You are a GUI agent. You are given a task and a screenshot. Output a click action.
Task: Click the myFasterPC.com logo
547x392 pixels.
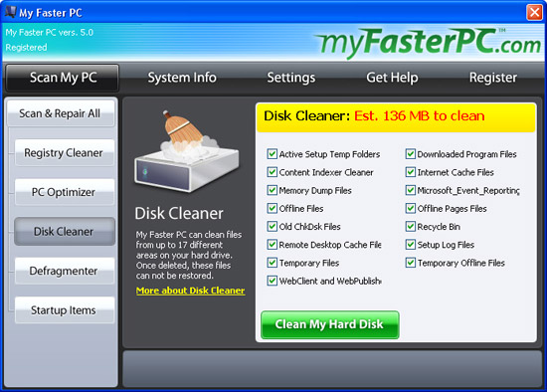(428, 44)
